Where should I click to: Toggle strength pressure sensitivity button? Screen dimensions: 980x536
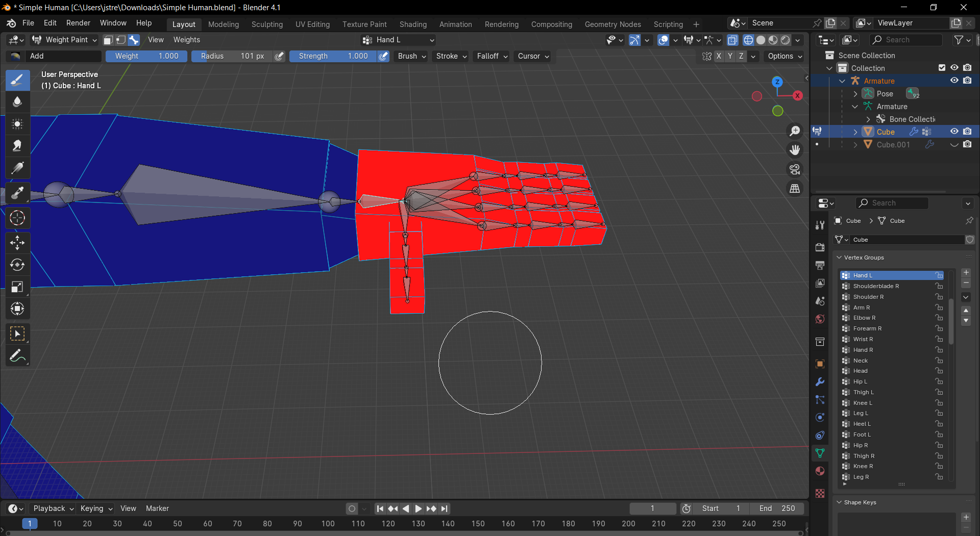383,56
